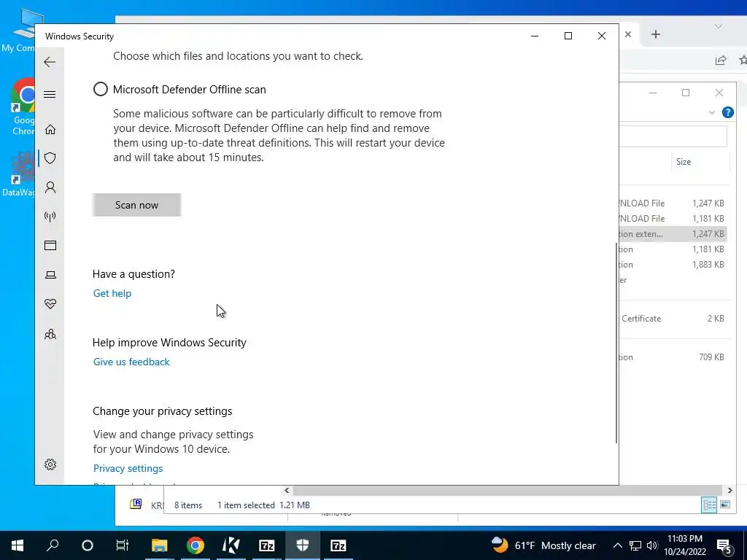
Task: Go back using the Windows Security back arrow
Action: click(50, 62)
